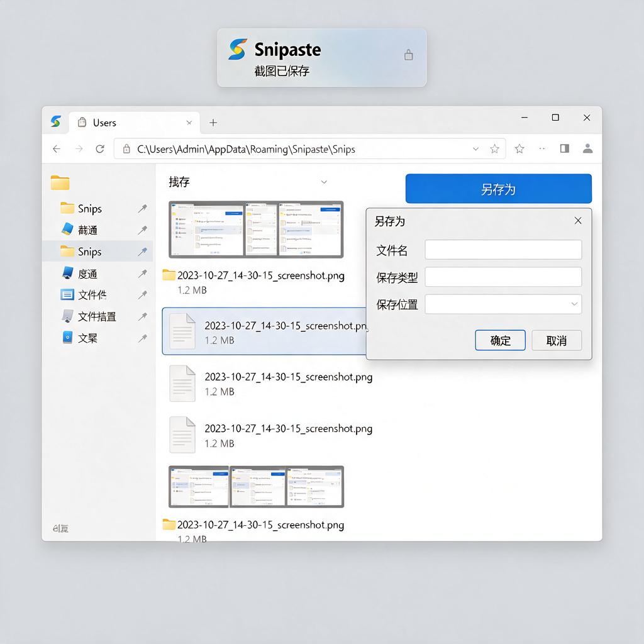The image size is (644, 644).
Task: Click the lock icon in the address bar
Action: [126, 148]
